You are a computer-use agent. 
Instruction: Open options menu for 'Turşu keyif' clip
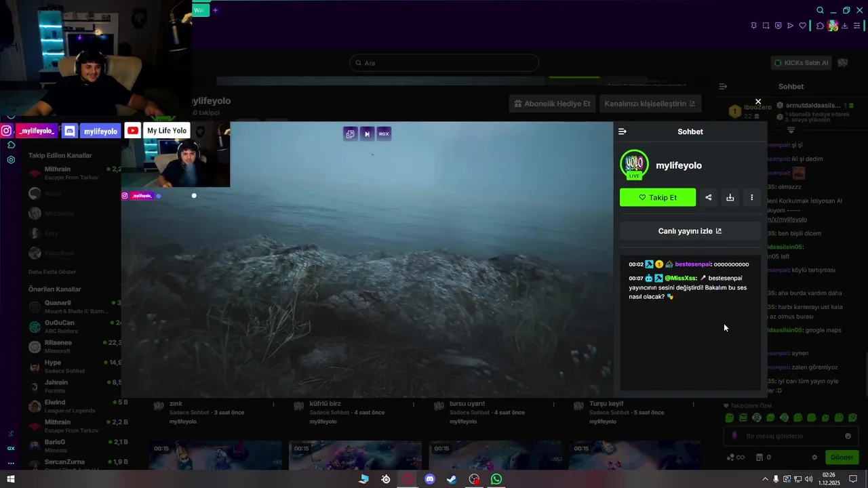coord(693,405)
